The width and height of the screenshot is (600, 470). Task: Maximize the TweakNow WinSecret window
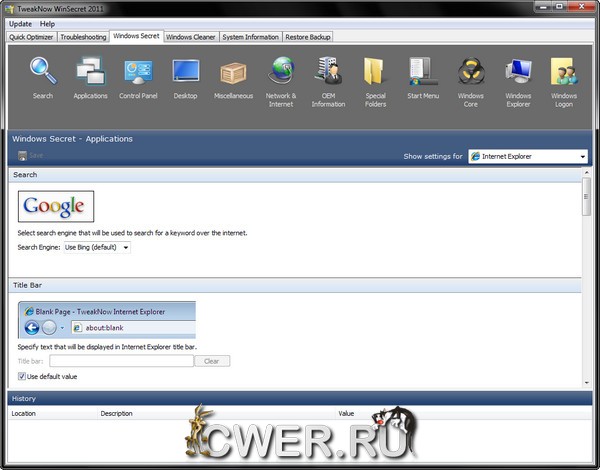(x=560, y=6)
